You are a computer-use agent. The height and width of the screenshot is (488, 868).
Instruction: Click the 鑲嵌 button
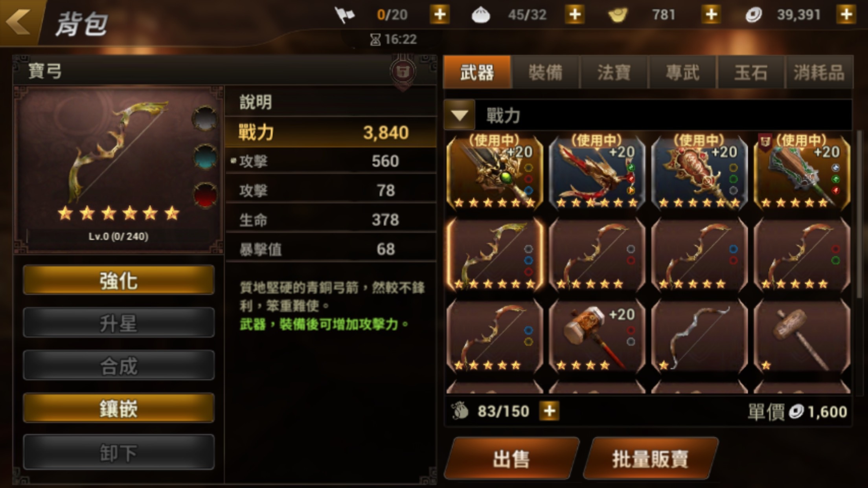119,408
